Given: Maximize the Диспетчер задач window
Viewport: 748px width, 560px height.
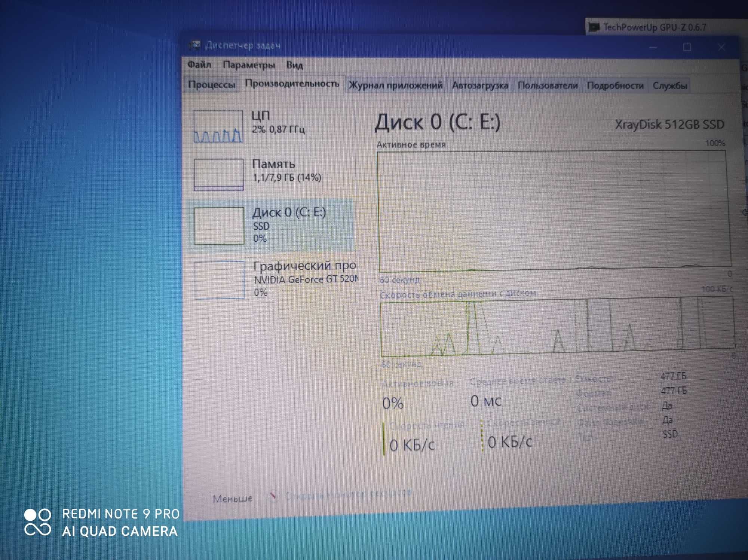Looking at the screenshot, I should point(687,48).
